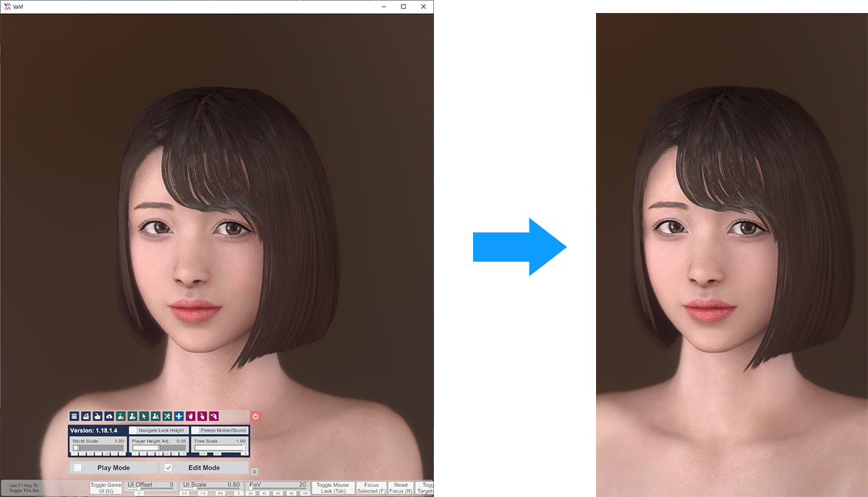The height and width of the screenshot is (497, 868).
Task: Open the Hub cloud browser icon
Action: click(108, 416)
